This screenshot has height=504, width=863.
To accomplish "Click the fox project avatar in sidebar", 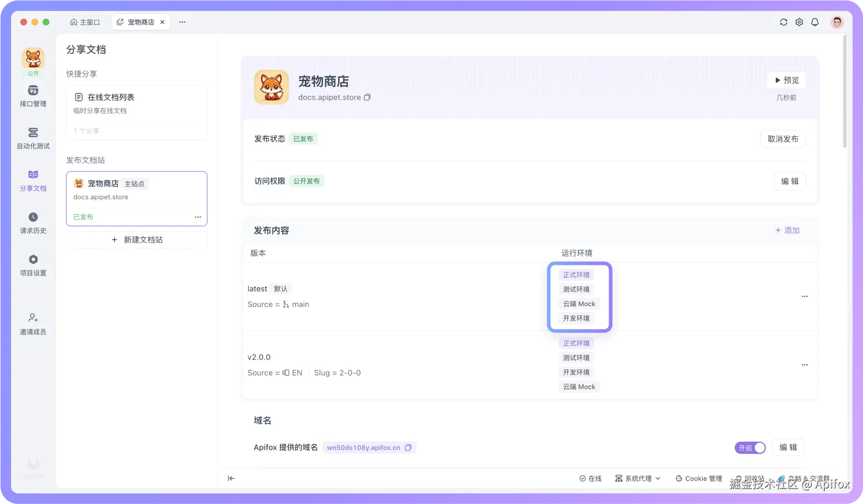I will [x=33, y=58].
